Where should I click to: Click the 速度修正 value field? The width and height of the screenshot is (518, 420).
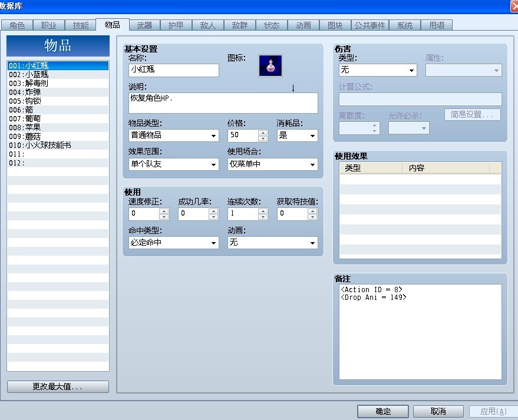144,214
